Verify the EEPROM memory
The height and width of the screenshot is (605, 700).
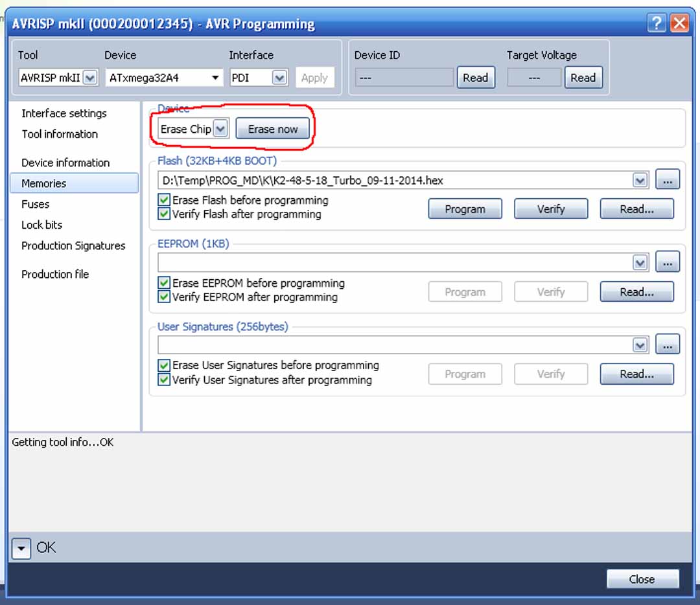tap(551, 291)
